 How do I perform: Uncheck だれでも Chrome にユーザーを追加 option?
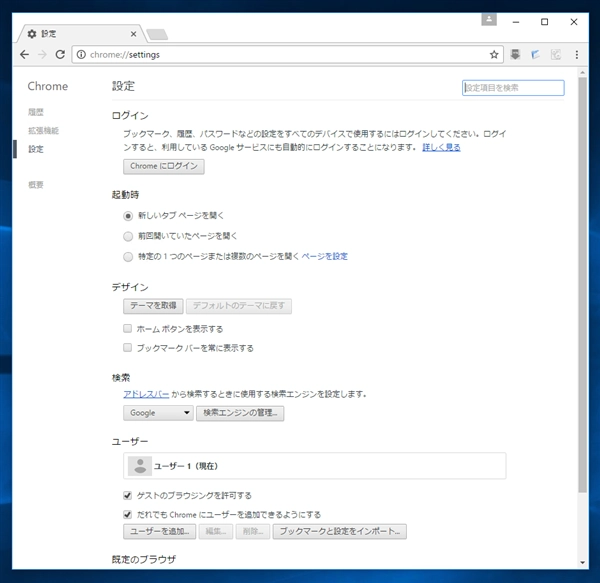[x=127, y=515]
